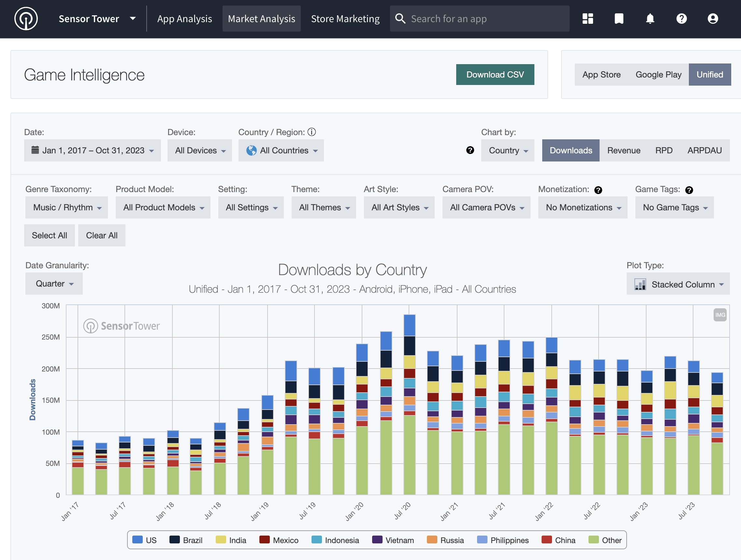Open the bookmarks icon in header
741x560 pixels.
point(619,19)
